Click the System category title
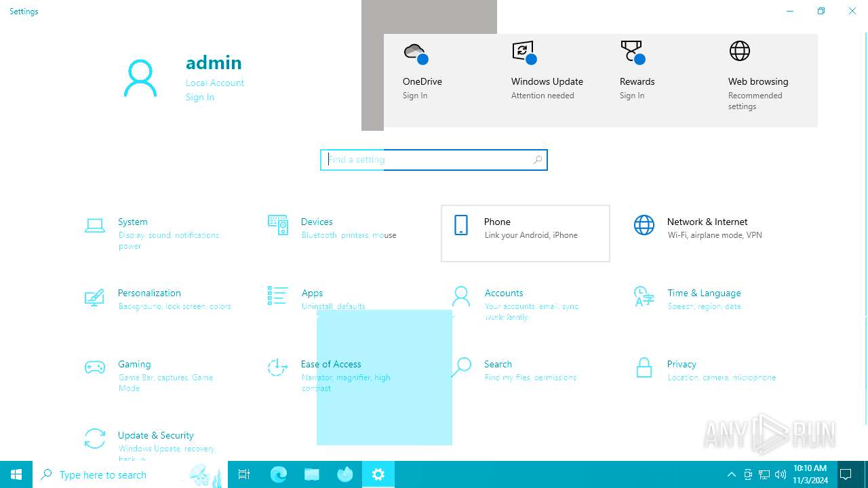This screenshot has height=488, width=868. click(x=133, y=222)
